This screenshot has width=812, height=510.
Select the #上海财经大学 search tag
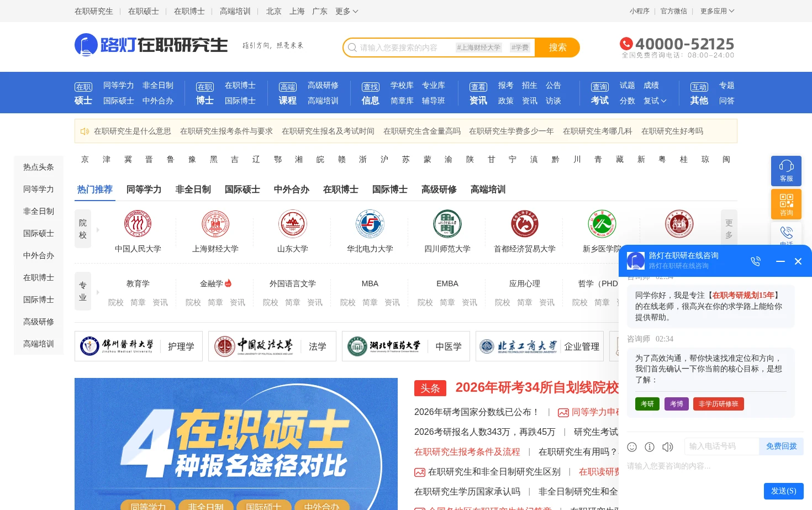[478, 48]
